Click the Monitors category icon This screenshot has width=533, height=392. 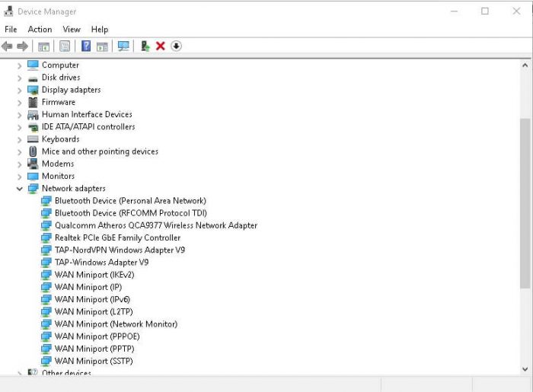[x=33, y=177]
